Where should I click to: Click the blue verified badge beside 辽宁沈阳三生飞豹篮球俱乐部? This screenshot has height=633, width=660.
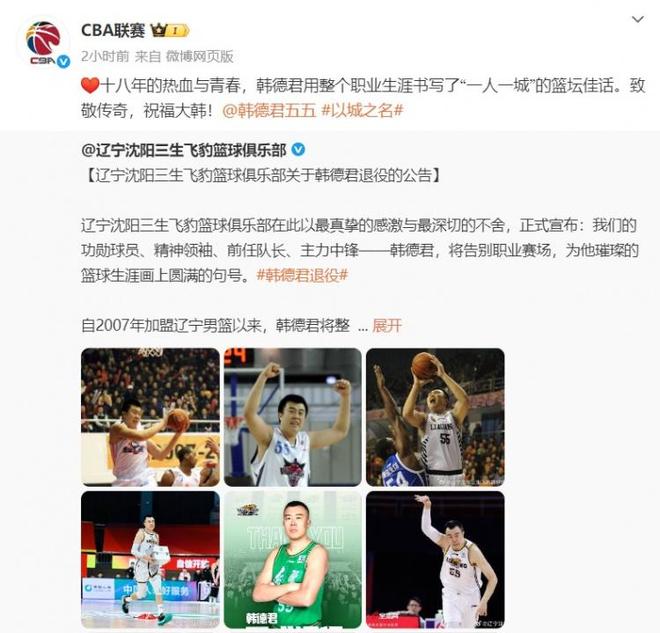[298, 150]
